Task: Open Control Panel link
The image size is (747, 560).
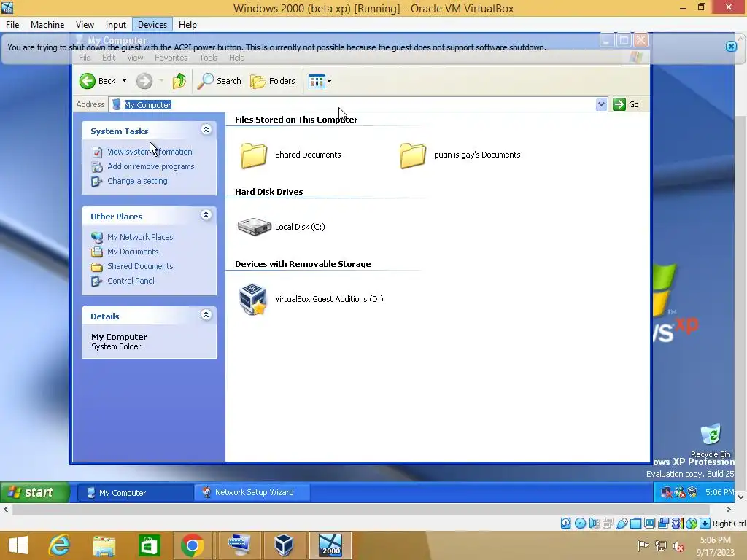Action: pos(131,281)
